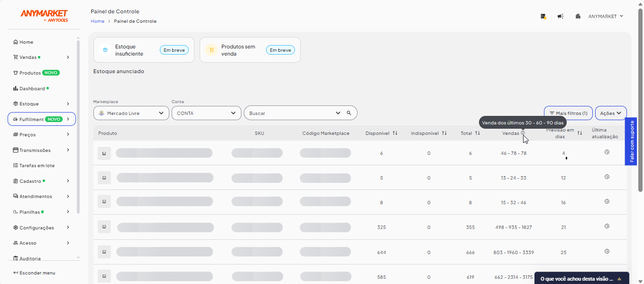Sort by Previsão em dias arrows
This screenshot has height=284, width=644.
tap(580, 133)
